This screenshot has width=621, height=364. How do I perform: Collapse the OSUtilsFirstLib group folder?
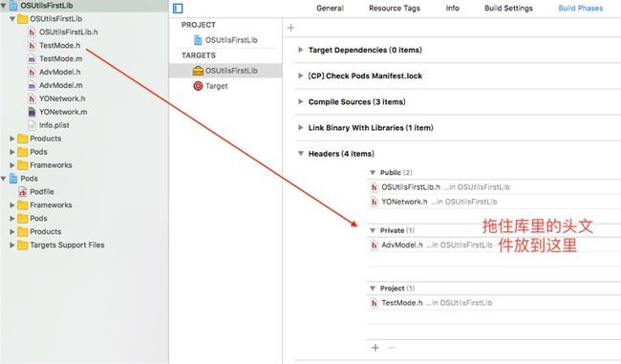point(12,18)
